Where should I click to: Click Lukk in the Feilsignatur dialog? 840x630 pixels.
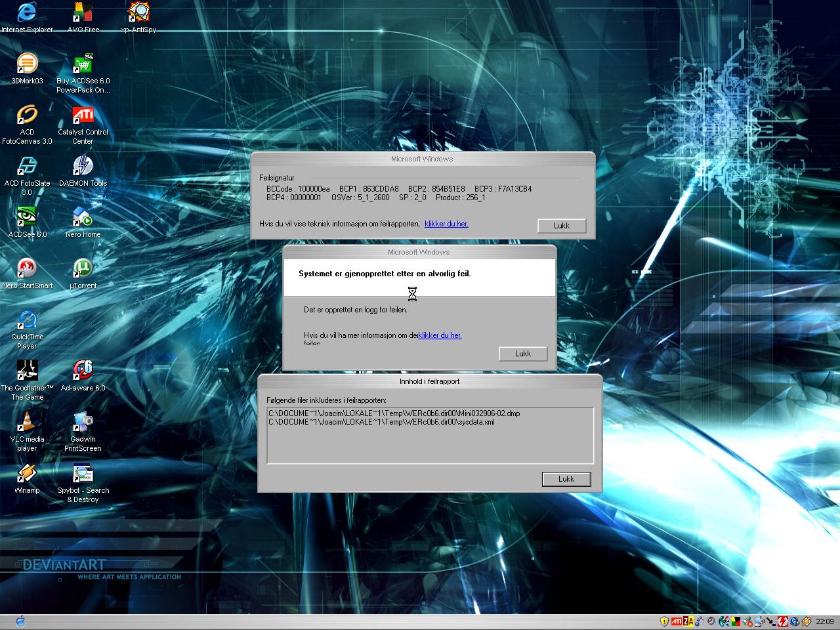[x=562, y=225]
